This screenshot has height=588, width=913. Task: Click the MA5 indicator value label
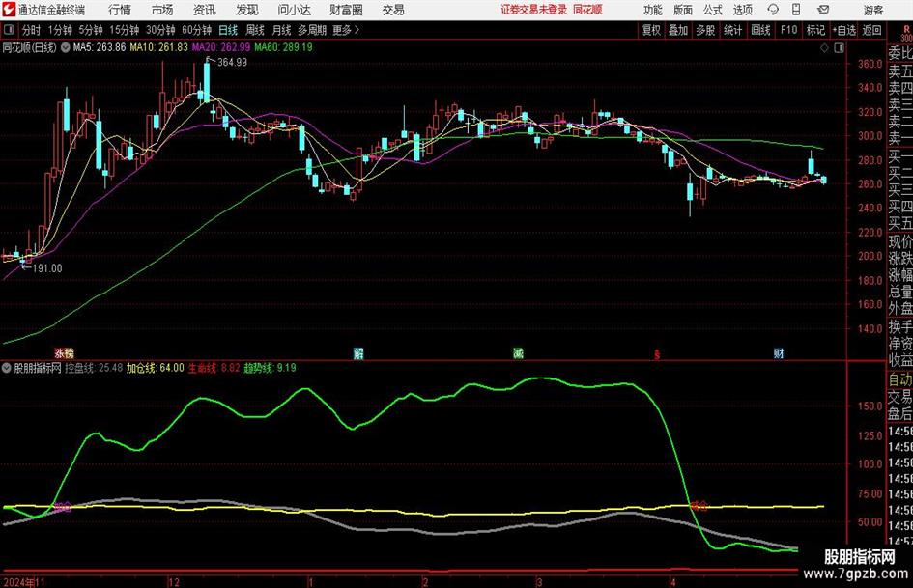(100, 47)
